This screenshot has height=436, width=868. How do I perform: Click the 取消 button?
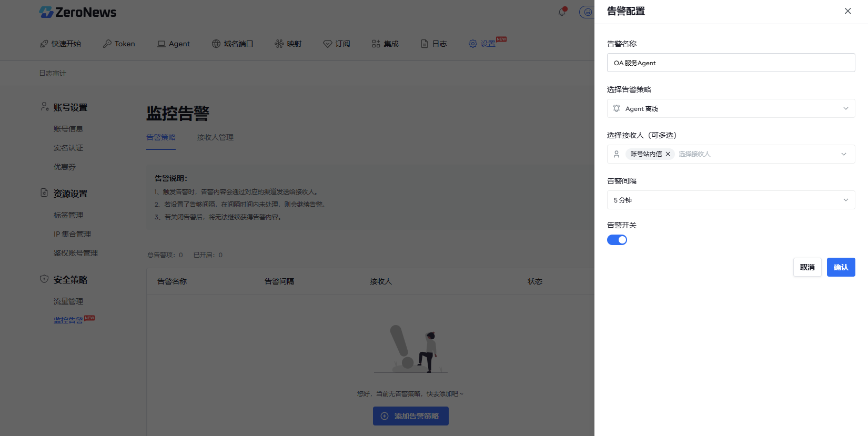click(807, 267)
